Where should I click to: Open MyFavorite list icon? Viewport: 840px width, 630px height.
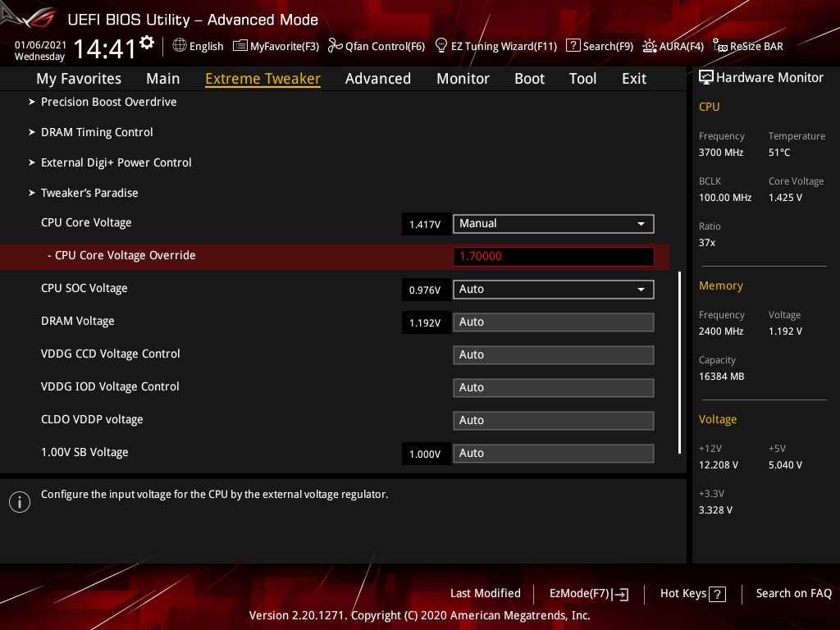(240, 46)
